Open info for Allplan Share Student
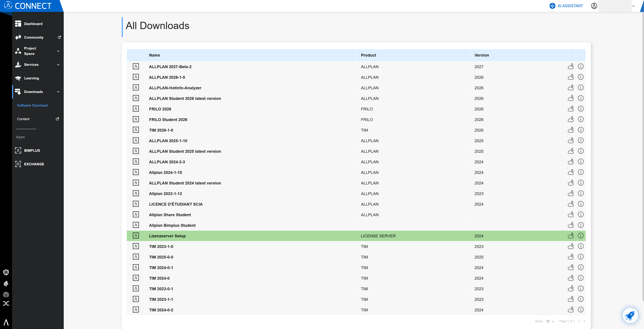 [x=581, y=214]
